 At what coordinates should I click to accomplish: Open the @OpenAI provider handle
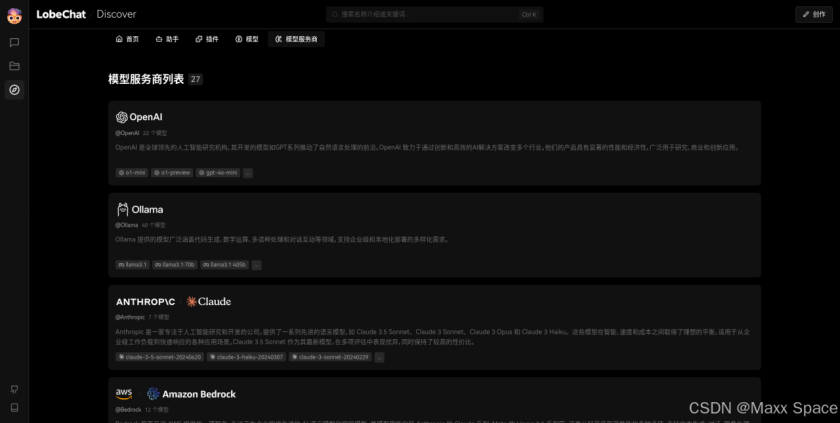click(x=127, y=133)
